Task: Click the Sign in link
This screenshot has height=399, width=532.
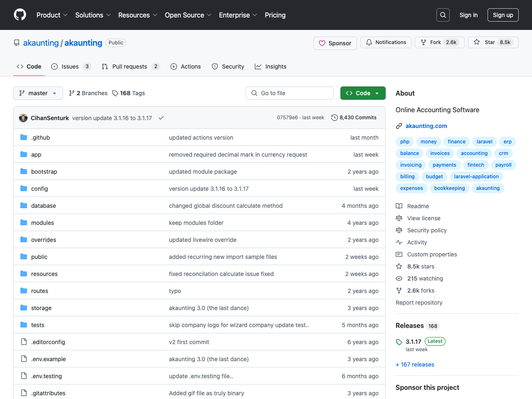Action: point(468,15)
